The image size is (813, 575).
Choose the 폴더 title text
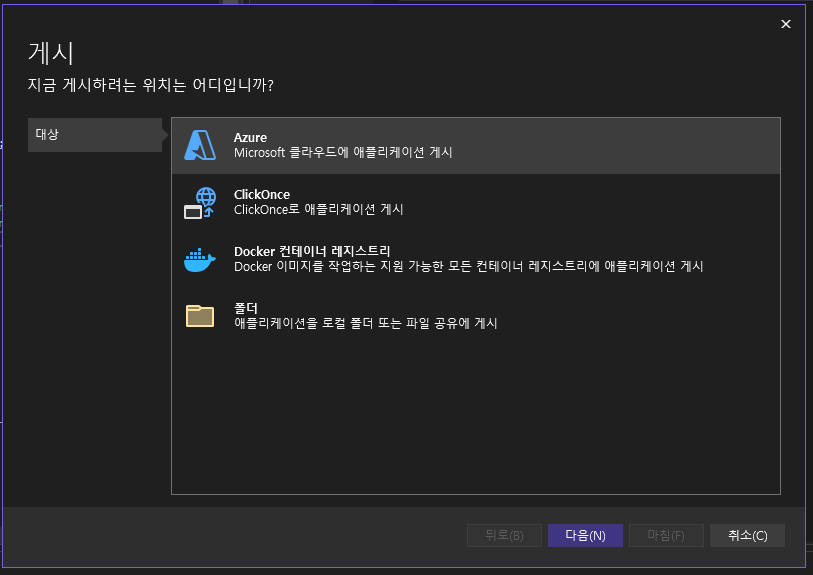246,308
